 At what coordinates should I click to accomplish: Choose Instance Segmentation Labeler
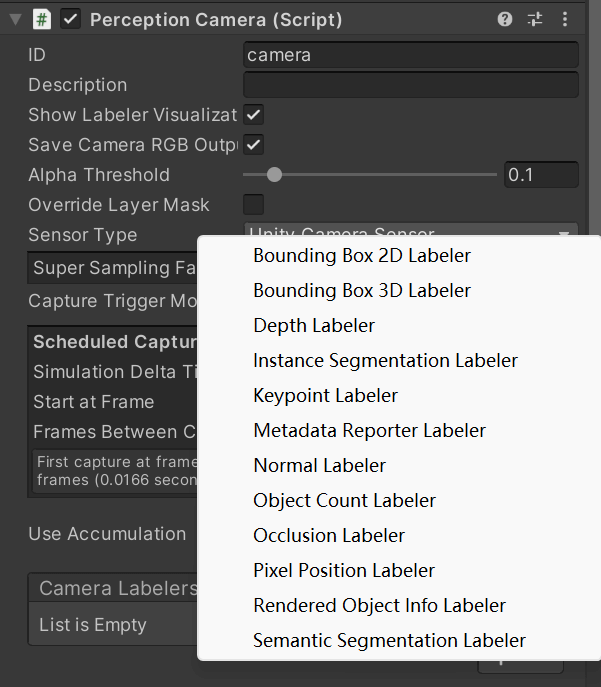(385, 360)
